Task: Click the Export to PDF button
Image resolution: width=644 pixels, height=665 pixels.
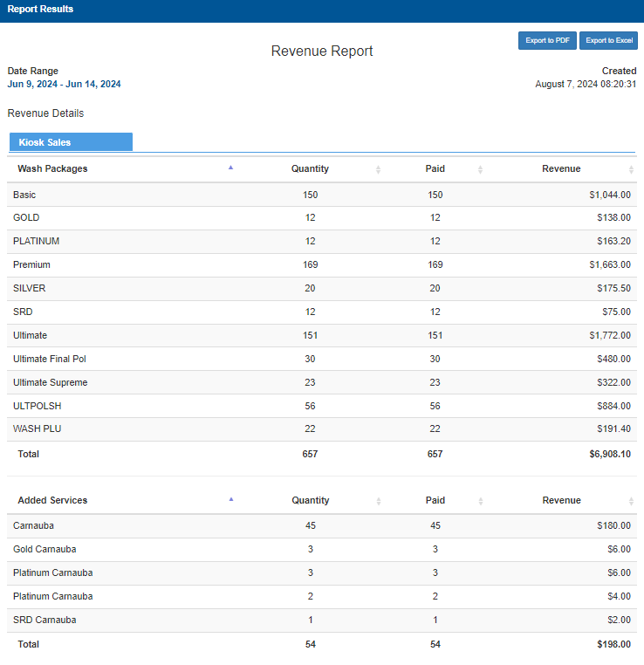Action: point(547,40)
